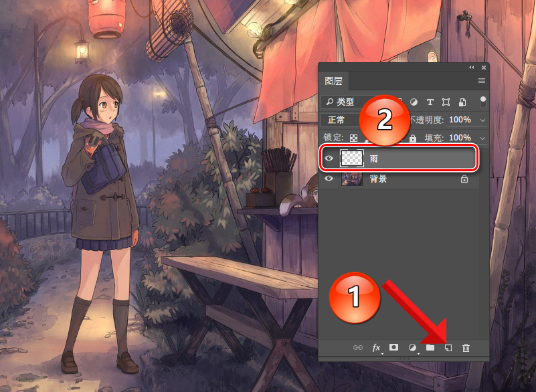
Task: Click the panel bottom resize grip
Action: (404, 359)
